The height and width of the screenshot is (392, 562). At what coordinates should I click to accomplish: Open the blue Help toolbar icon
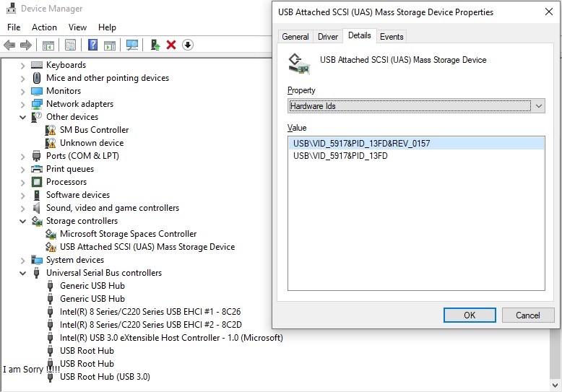click(92, 45)
